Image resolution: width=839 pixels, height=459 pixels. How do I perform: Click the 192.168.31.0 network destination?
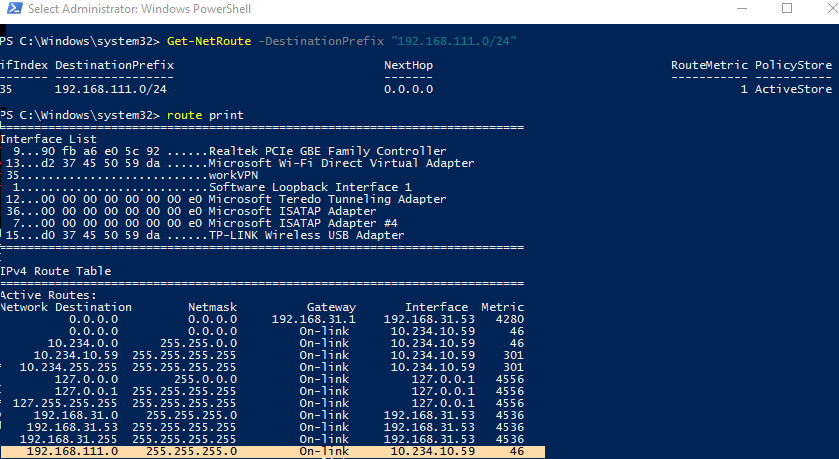coord(76,416)
